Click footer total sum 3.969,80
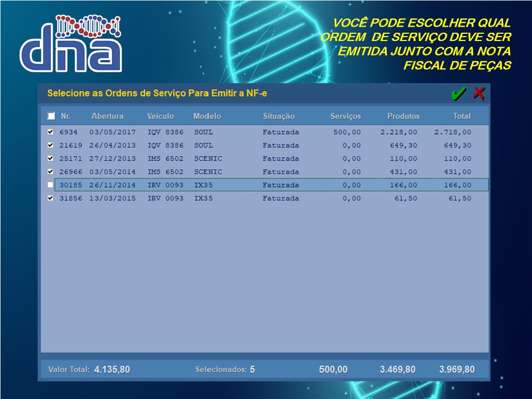Image resolution: width=532 pixels, height=399 pixels. coord(457,370)
